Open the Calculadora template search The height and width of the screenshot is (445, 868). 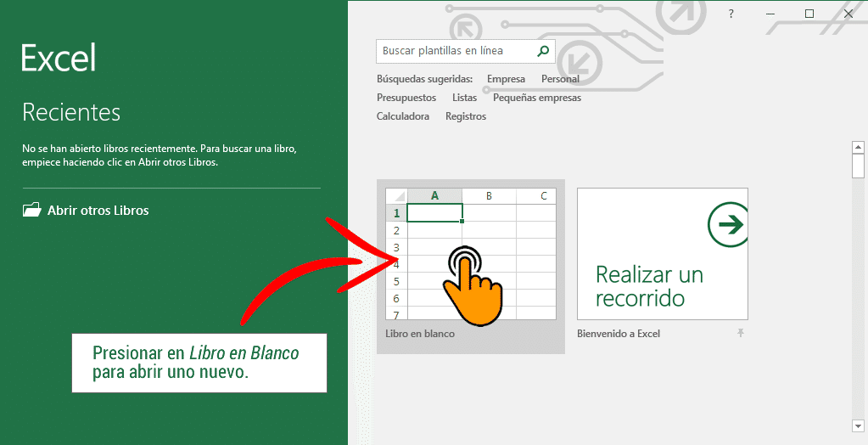click(x=403, y=116)
